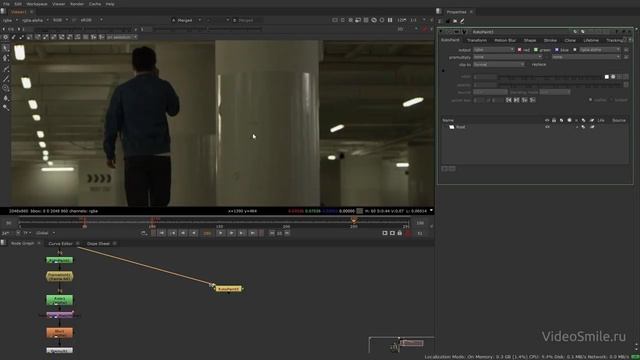Jump to the last frame
Image resolution: width=640 pixels, height=360 pixels.
click(253, 233)
